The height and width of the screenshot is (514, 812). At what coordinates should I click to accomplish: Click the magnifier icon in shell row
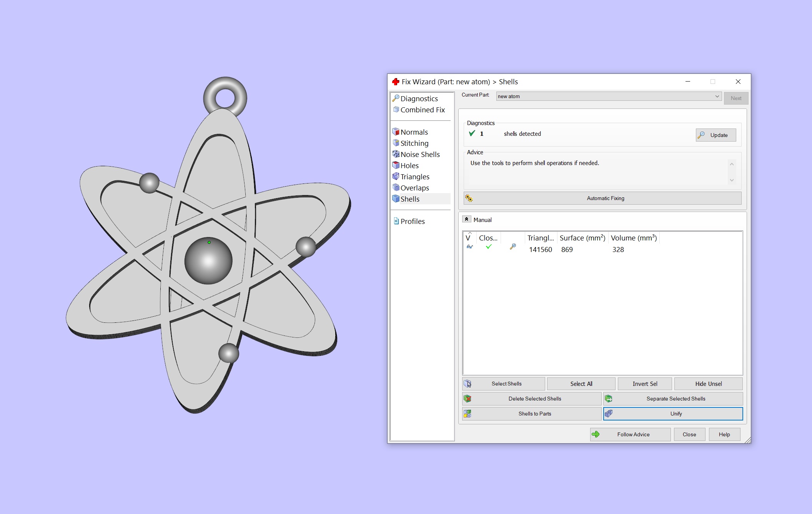(x=512, y=247)
